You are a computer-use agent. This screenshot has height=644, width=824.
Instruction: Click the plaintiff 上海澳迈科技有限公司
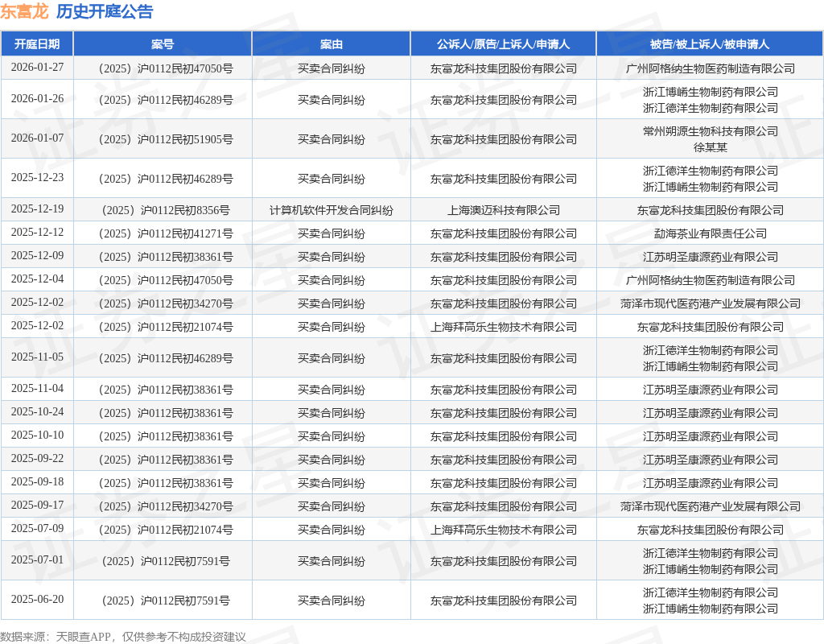point(504,210)
